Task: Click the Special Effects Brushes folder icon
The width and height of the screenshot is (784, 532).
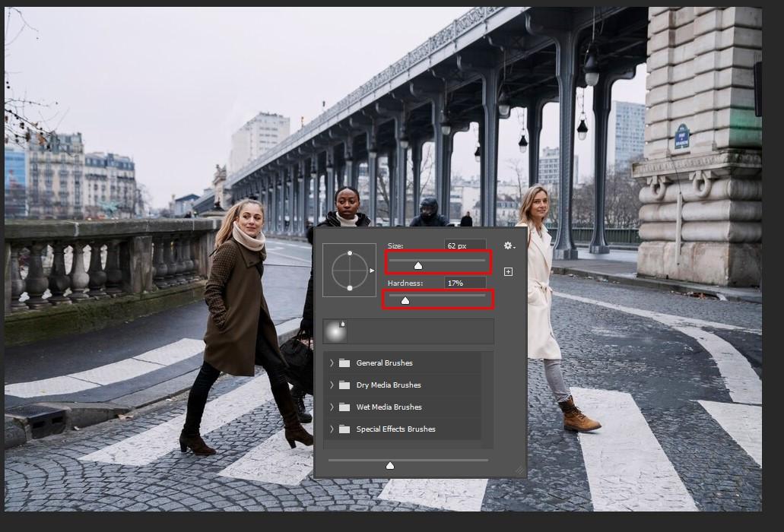Action: coord(344,429)
